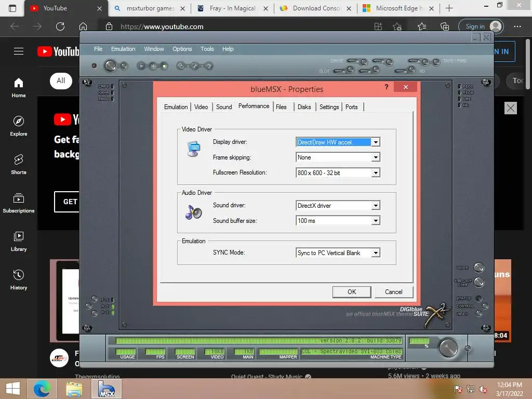Open YouTube Explore in sidebar

tap(18, 126)
